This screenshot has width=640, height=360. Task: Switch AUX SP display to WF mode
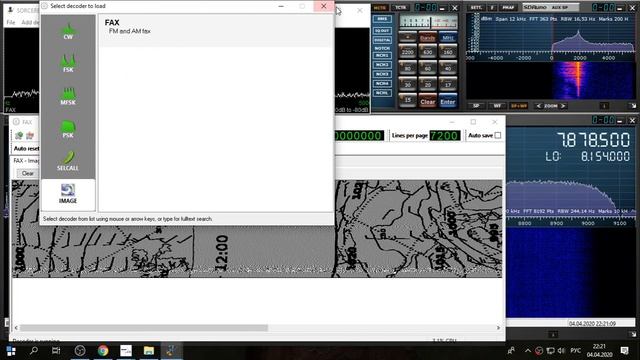(497, 106)
